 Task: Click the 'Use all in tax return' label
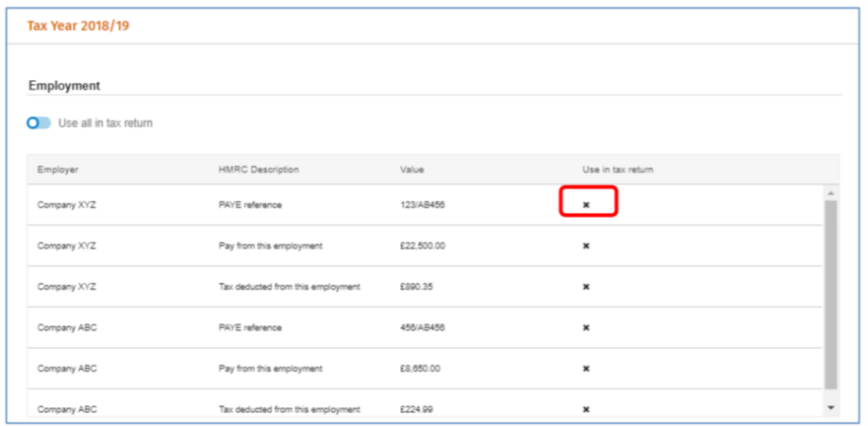[105, 123]
